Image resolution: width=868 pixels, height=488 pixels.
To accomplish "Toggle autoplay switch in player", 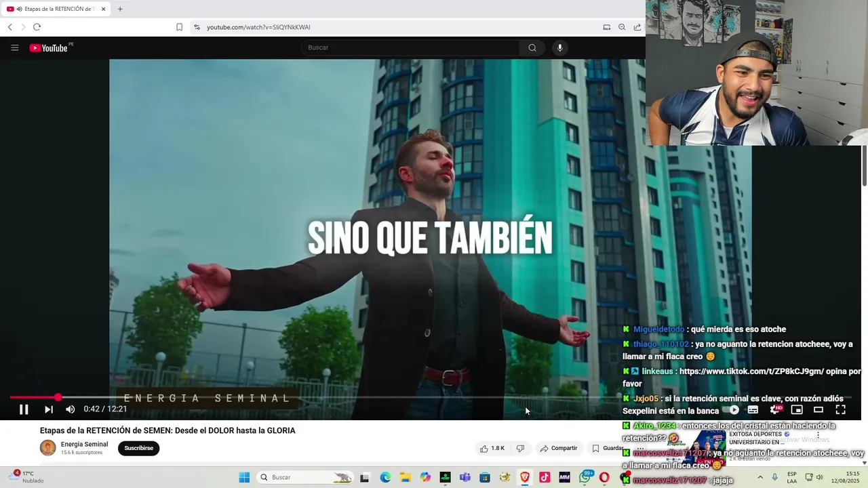I will 730,409.
